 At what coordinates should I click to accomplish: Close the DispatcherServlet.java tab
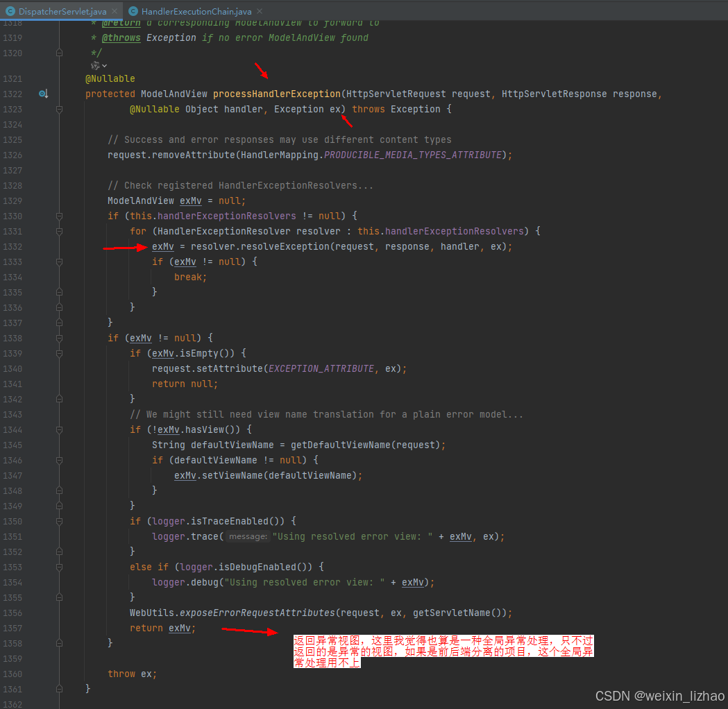[x=115, y=11]
